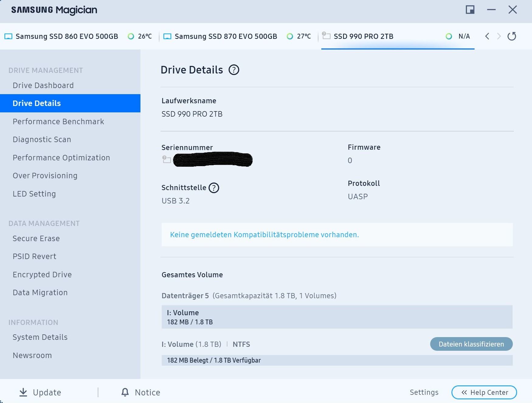The width and height of the screenshot is (532, 403).
Task: Go to next drive with right arrow
Action: pyautogui.click(x=499, y=36)
